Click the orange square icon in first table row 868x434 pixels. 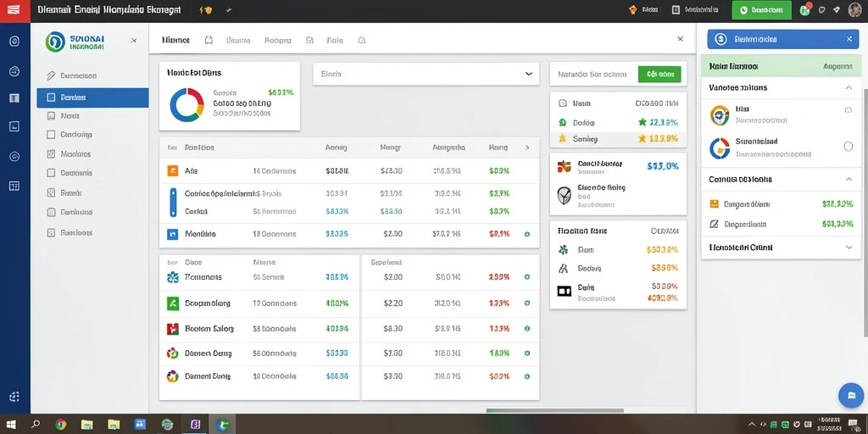(172, 170)
